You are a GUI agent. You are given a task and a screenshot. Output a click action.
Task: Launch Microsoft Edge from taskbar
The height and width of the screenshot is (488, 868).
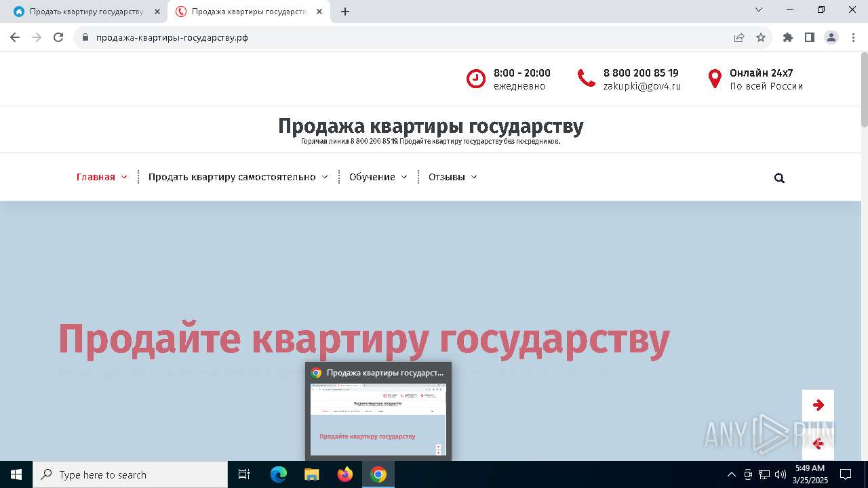[x=279, y=474]
